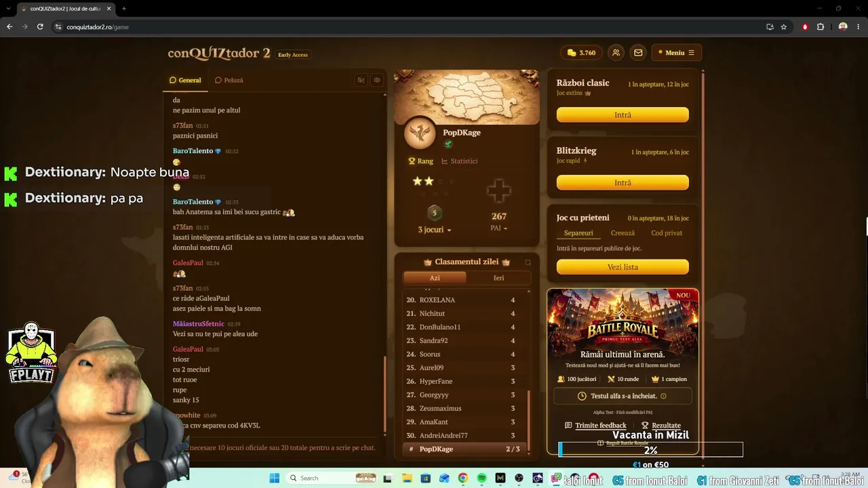868x488 pixels.
Task: Click Zeusmaximus in the leaderboard
Action: click(440, 409)
